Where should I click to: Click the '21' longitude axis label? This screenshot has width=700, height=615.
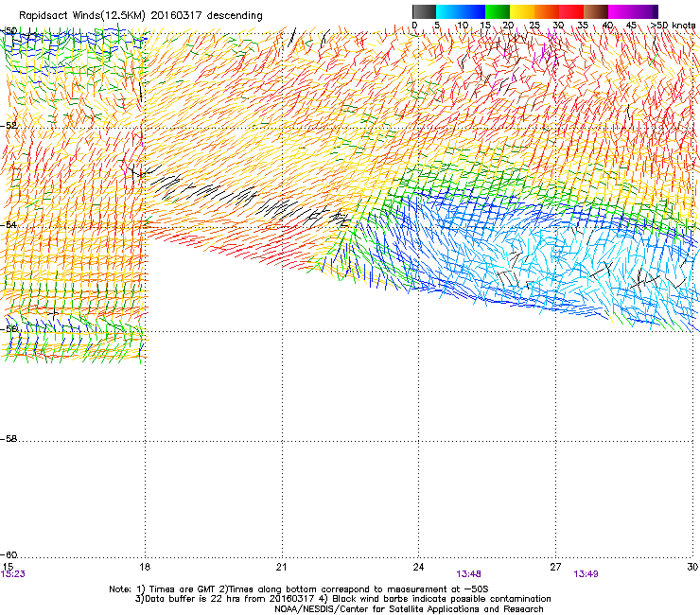point(281,567)
